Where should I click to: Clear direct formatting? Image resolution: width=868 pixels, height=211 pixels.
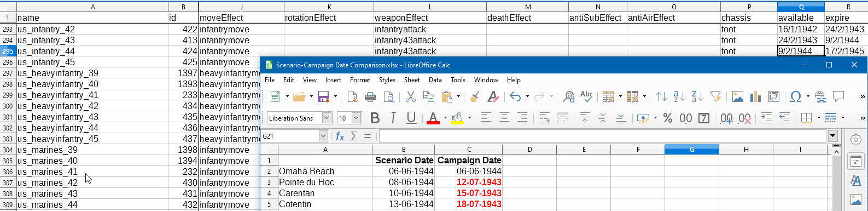pos(493,97)
